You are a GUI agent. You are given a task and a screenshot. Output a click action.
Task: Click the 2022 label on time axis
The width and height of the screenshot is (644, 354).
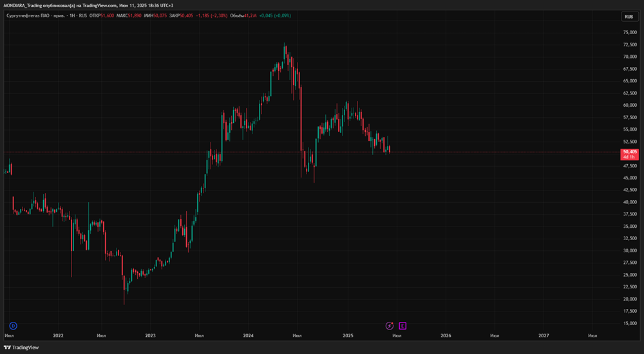tap(59, 335)
